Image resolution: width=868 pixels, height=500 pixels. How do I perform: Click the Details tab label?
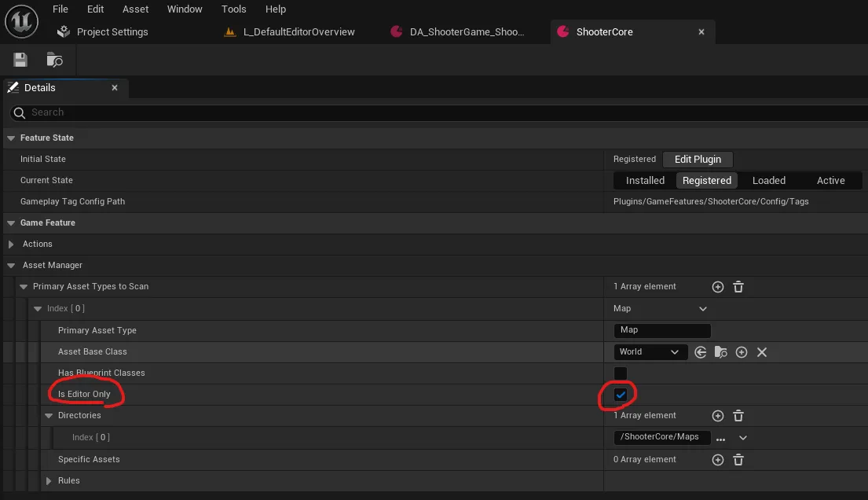pos(40,87)
